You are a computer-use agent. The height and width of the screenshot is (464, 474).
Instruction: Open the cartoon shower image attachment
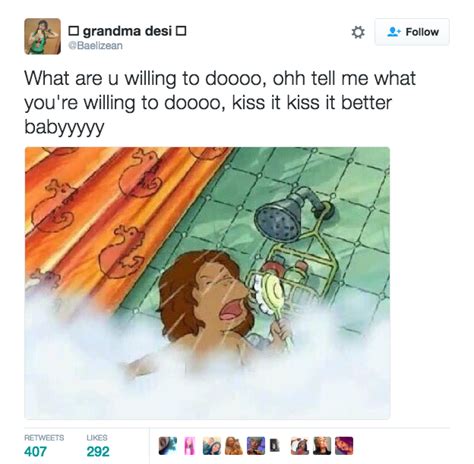(x=207, y=283)
